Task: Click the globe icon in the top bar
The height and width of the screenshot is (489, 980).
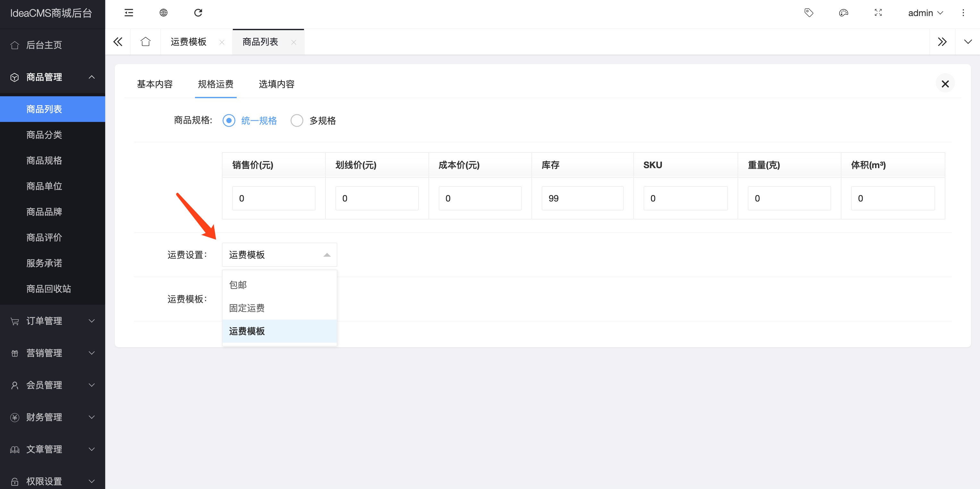Action: pyautogui.click(x=163, y=13)
